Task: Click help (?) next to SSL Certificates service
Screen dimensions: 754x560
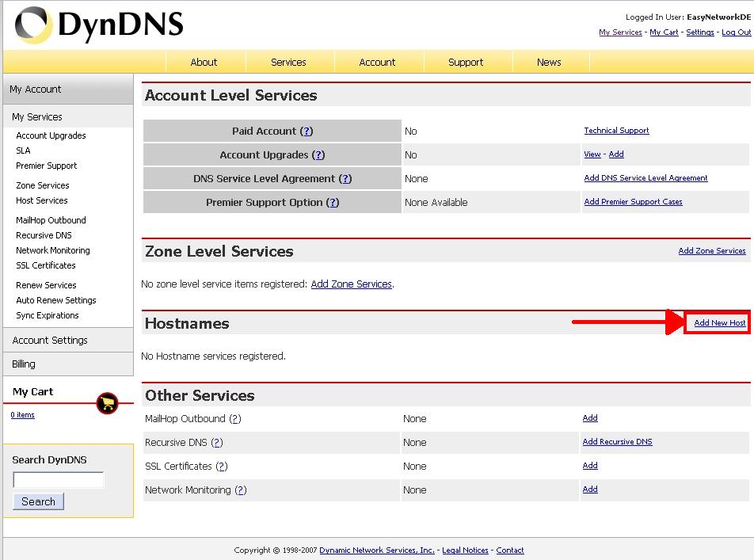Action: pyautogui.click(x=222, y=467)
